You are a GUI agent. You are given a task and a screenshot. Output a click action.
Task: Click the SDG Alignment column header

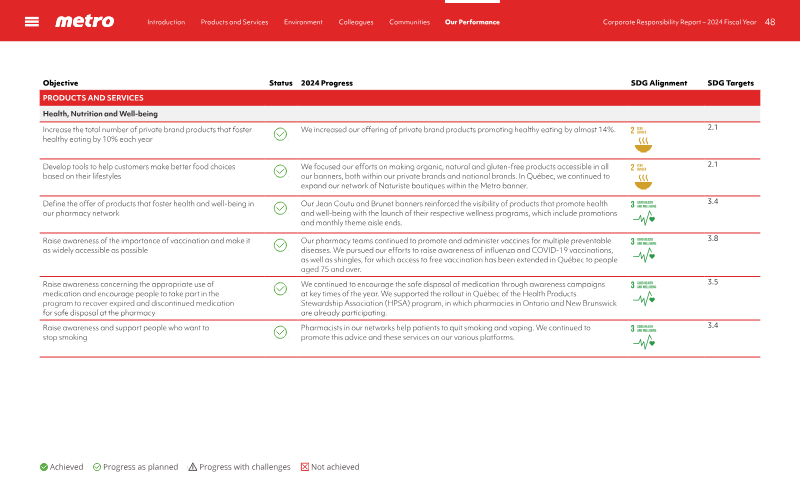pyautogui.click(x=659, y=83)
